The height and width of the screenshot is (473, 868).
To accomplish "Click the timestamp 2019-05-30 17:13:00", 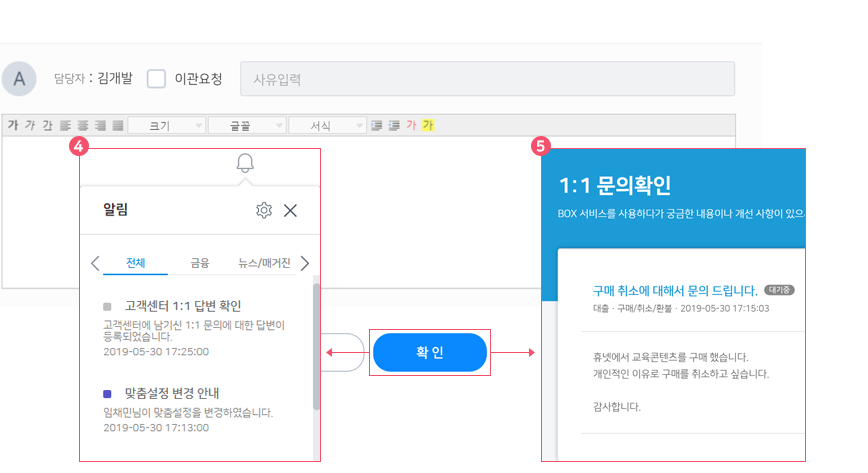I will click(156, 428).
